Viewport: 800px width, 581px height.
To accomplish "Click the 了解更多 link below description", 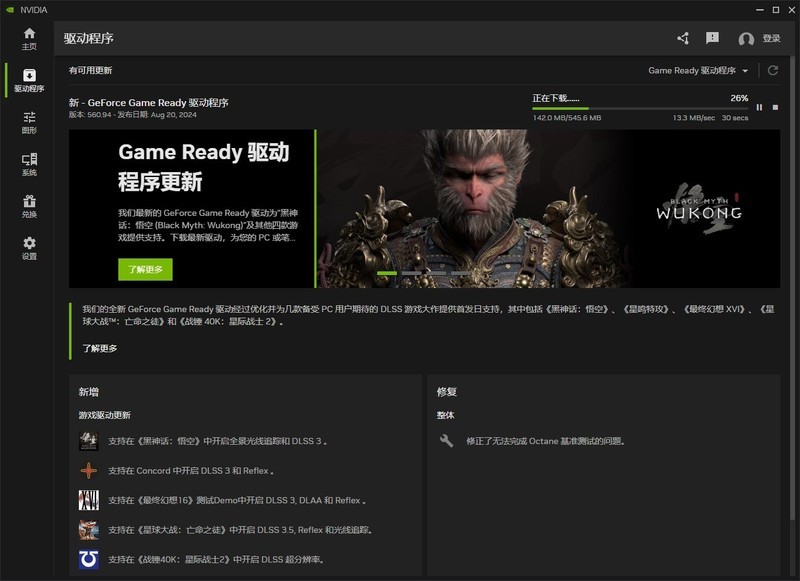I will [x=100, y=348].
